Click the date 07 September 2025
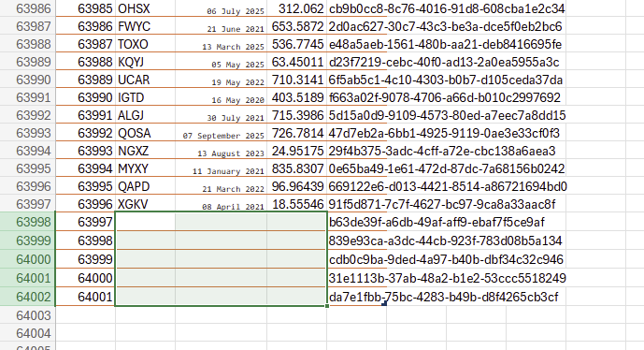This screenshot has height=350, width=644. [x=221, y=133]
